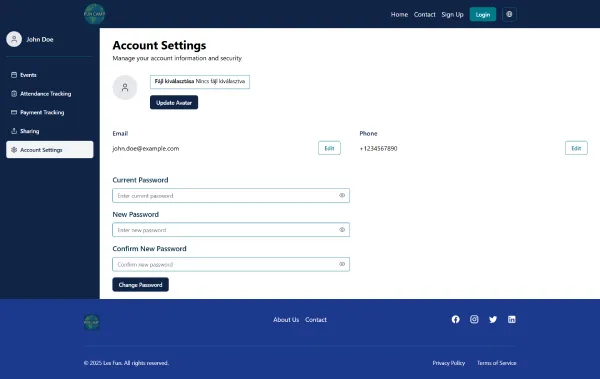Image resolution: width=600 pixels, height=379 pixels.
Task: Click the Payment Tracking card icon
Action: point(14,113)
